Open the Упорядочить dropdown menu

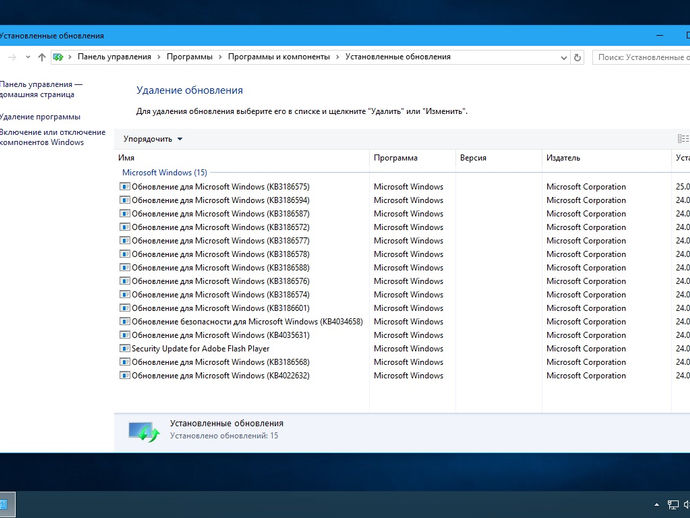click(x=153, y=139)
